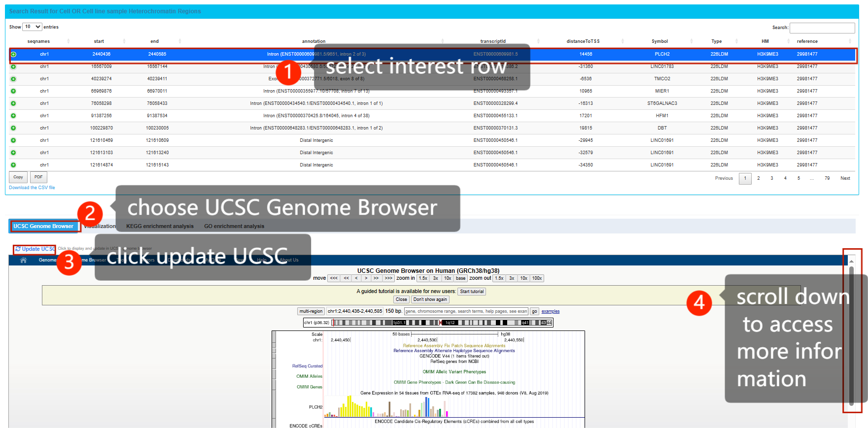Click the UCSC home icon in navigation bar
The width and height of the screenshot is (868, 428).
[23, 260]
